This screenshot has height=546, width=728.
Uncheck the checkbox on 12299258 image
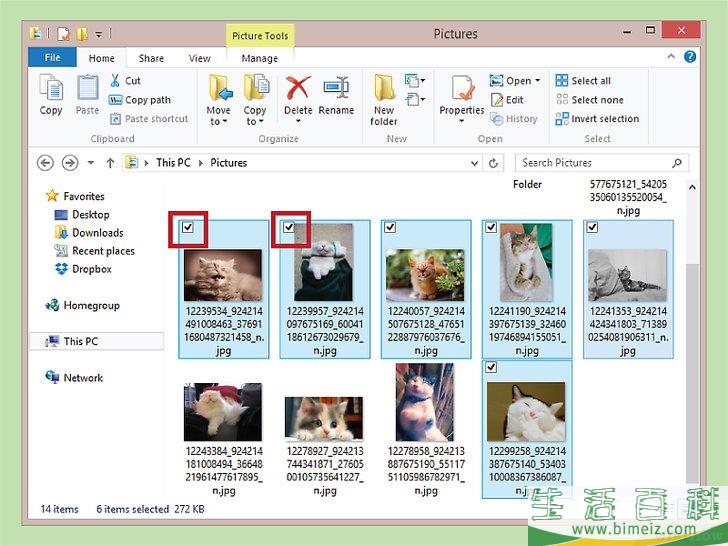[x=491, y=368]
